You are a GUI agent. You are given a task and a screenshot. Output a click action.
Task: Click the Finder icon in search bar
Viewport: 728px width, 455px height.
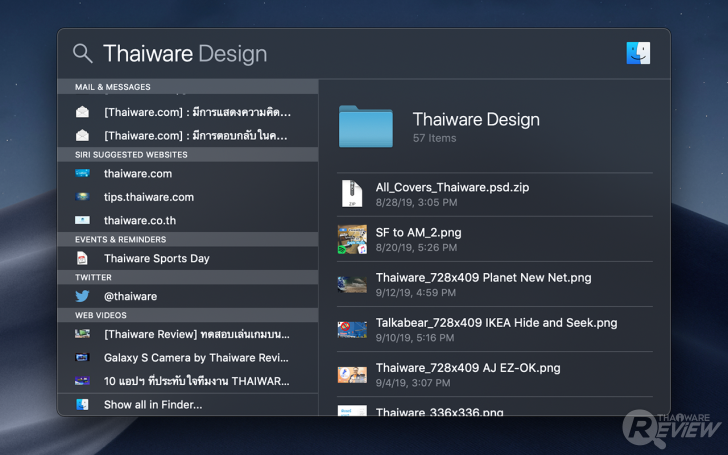638,53
